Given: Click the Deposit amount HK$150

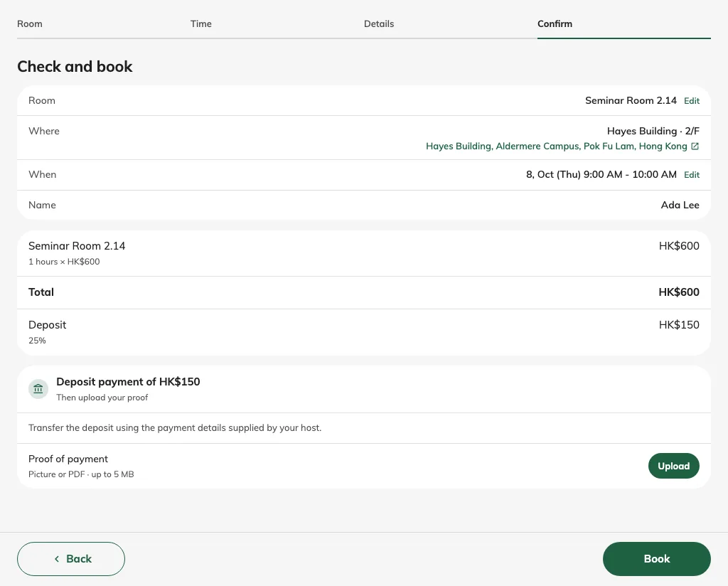Looking at the screenshot, I should [679, 324].
